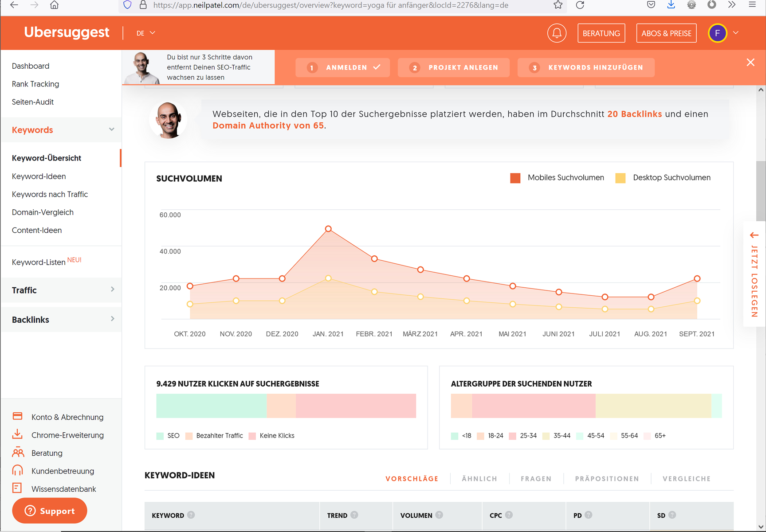Select Keyword-Ideen in the sidebar
766x532 pixels.
39,176
